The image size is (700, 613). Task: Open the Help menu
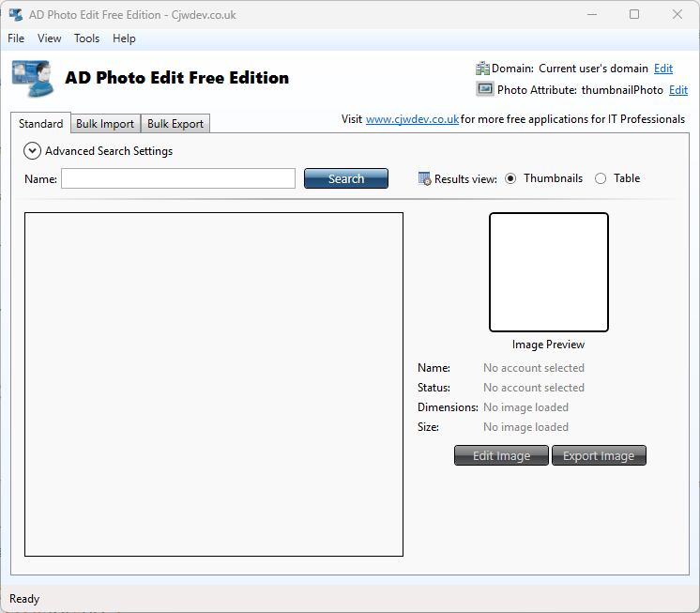pyautogui.click(x=124, y=38)
